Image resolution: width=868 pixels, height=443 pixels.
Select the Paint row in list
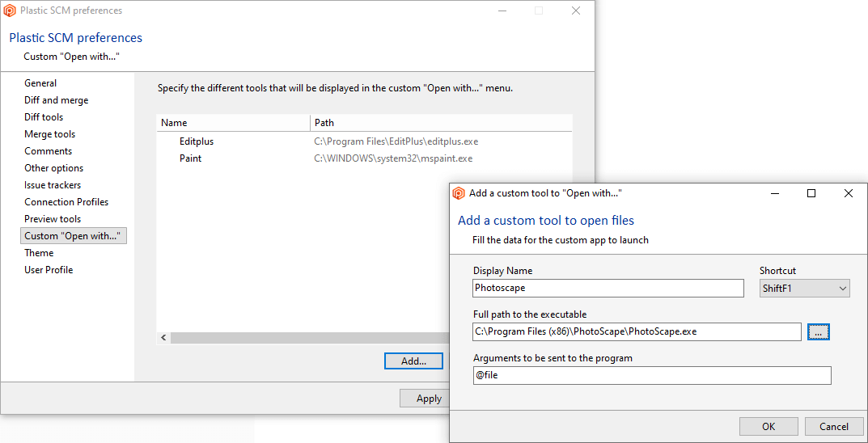click(x=364, y=158)
